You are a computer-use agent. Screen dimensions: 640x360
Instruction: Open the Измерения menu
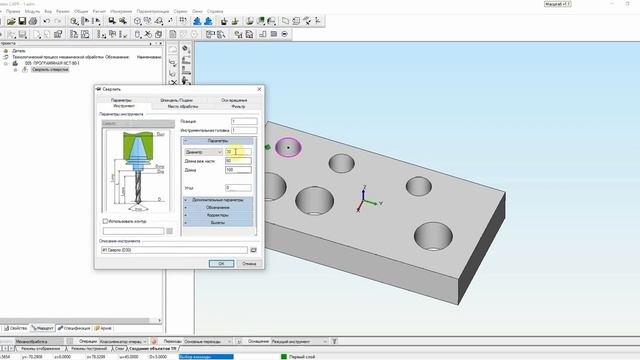coord(121,11)
